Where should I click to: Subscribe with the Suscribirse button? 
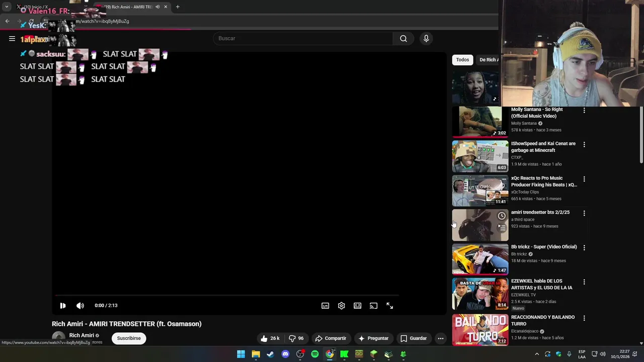[129, 338]
